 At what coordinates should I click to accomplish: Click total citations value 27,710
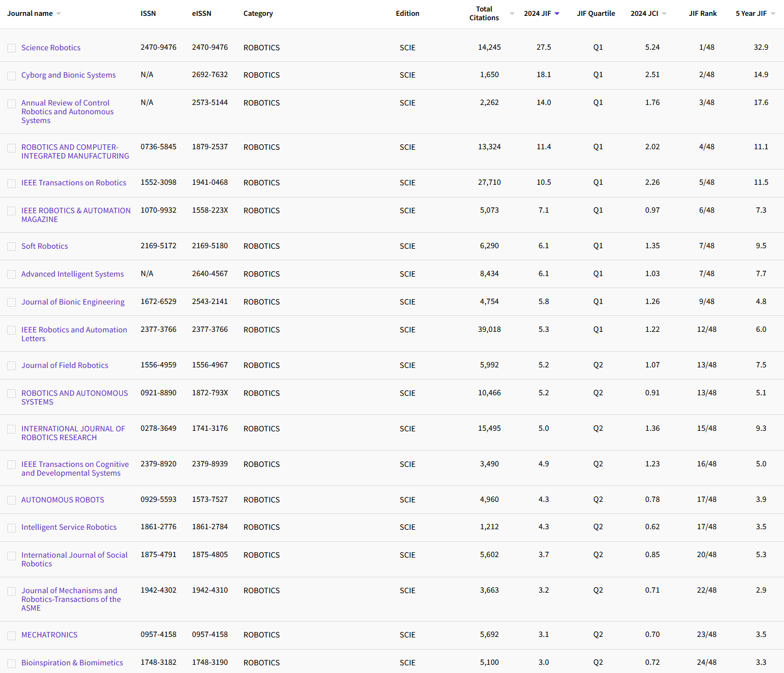pyautogui.click(x=490, y=183)
